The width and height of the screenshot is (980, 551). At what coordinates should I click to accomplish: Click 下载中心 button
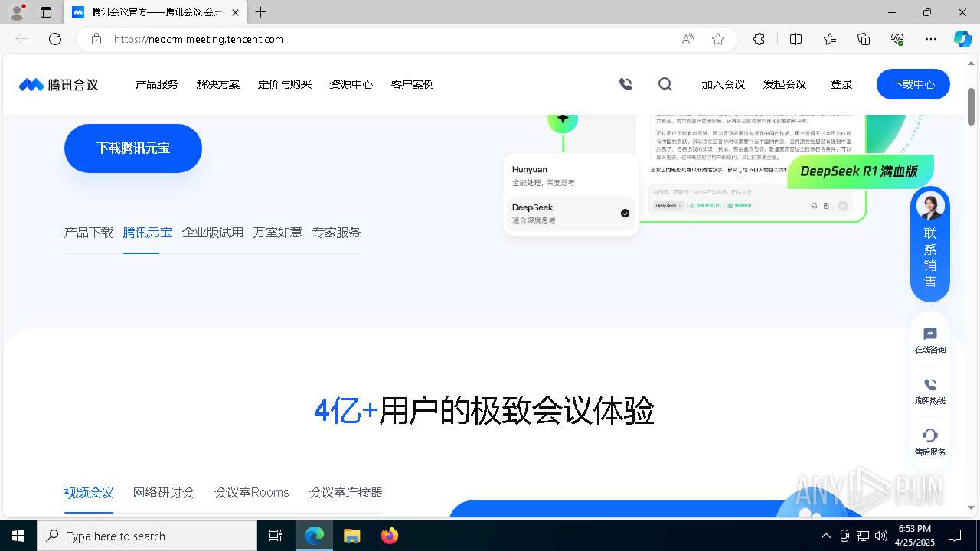[x=913, y=84]
